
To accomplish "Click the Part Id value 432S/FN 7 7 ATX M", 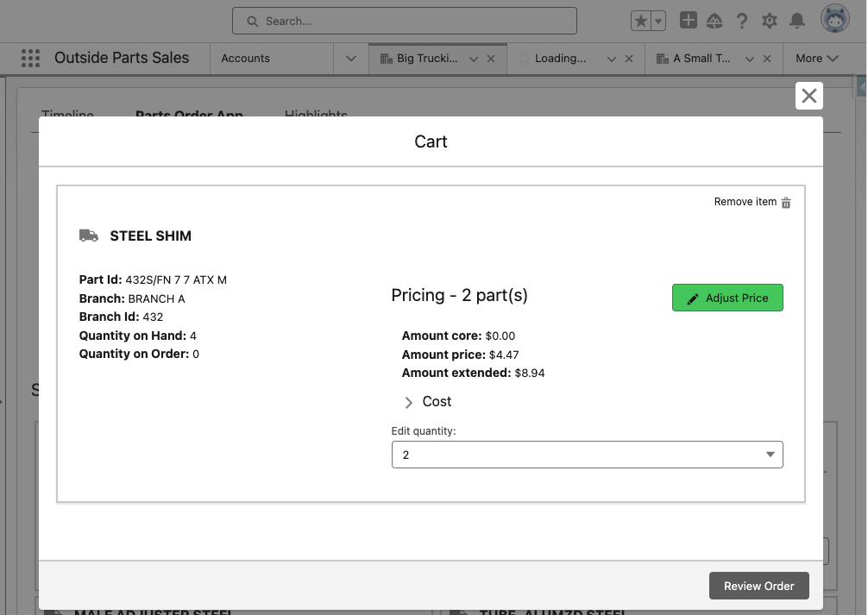I will click(176, 280).
